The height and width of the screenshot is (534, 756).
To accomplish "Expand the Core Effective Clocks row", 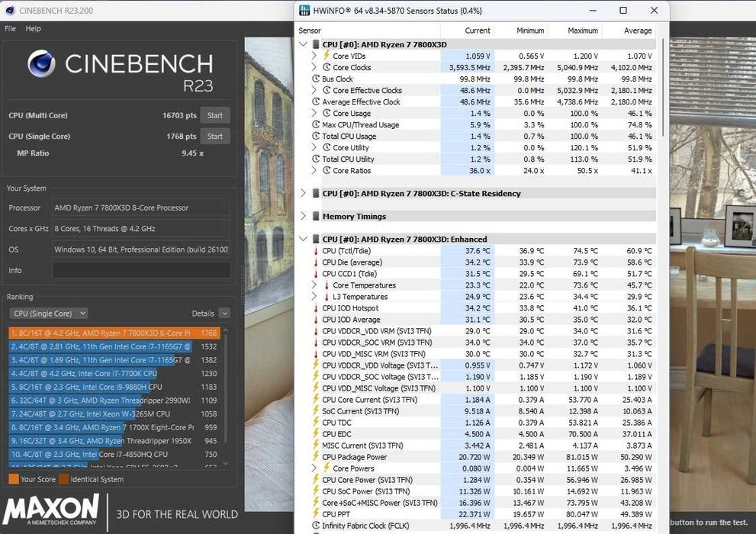I will [314, 90].
